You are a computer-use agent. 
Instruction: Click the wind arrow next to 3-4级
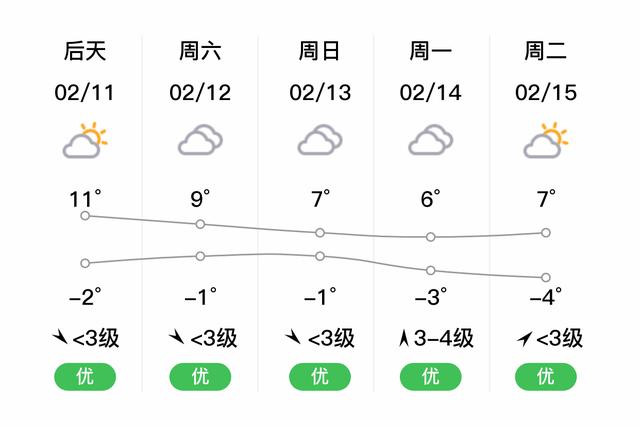(x=404, y=338)
